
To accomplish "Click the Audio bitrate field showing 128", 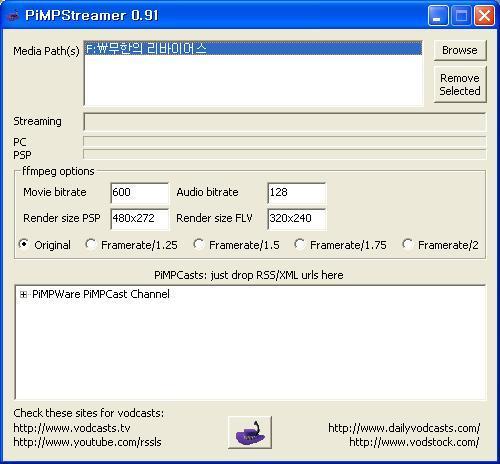I will coord(297,192).
